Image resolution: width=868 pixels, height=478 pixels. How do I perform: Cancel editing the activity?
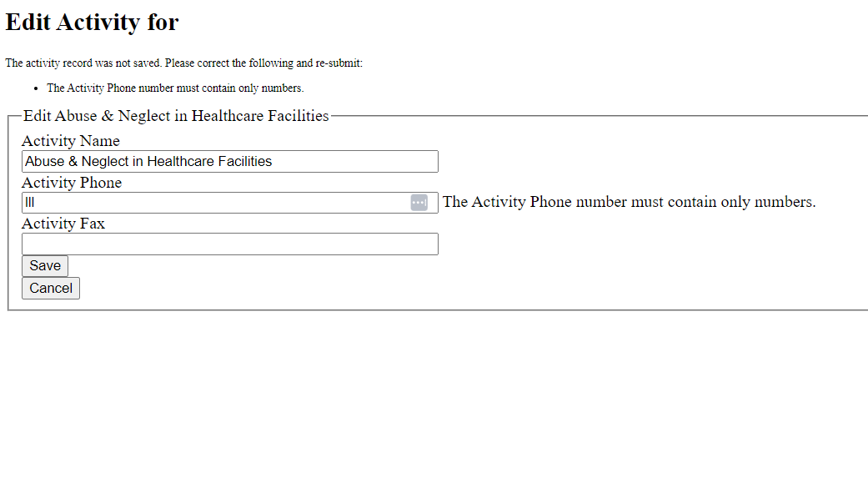pyautogui.click(x=51, y=288)
